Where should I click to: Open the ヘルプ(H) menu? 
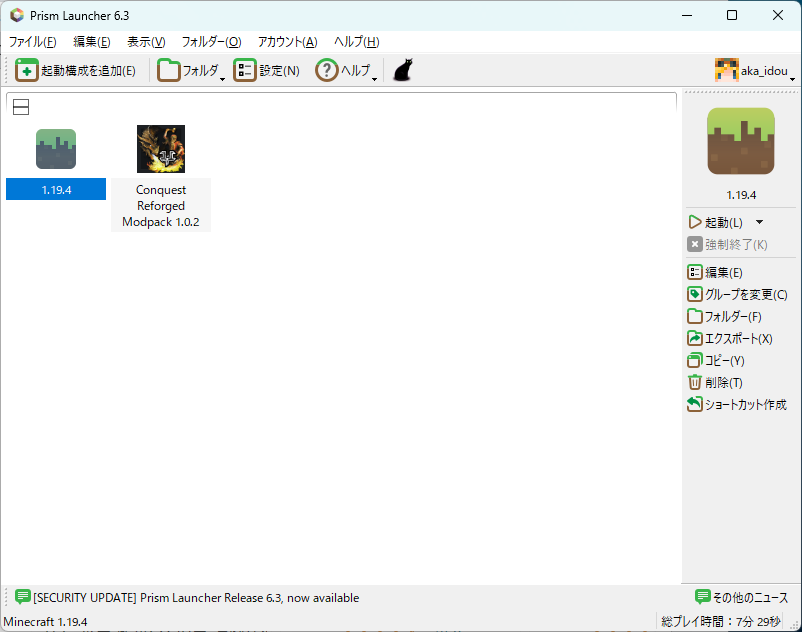[x=357, y=42]
